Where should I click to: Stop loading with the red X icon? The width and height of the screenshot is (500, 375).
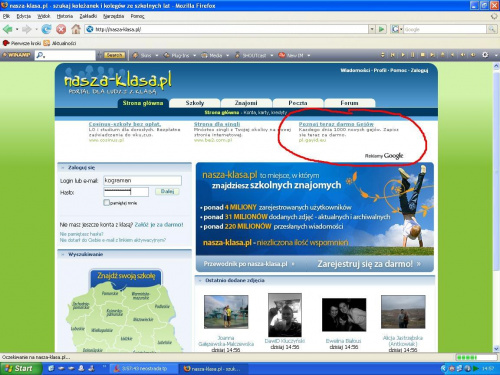[x=61, y=29]
